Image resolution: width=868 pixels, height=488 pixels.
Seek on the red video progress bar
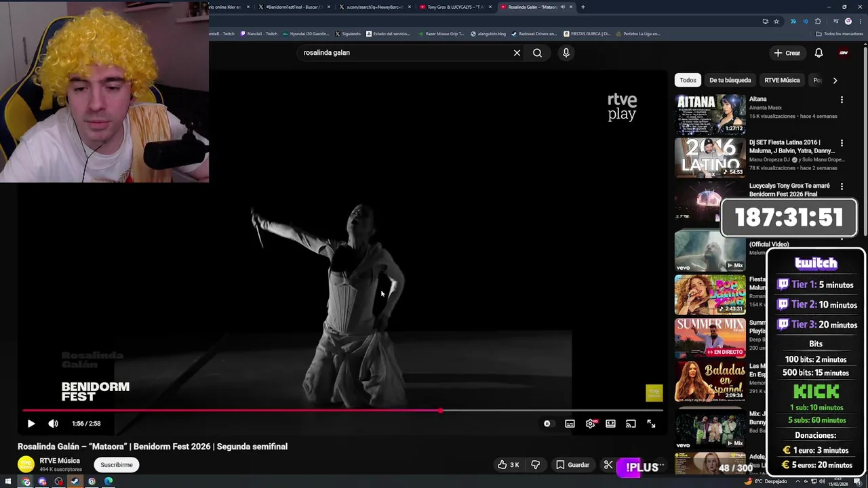tap(342, 411)
